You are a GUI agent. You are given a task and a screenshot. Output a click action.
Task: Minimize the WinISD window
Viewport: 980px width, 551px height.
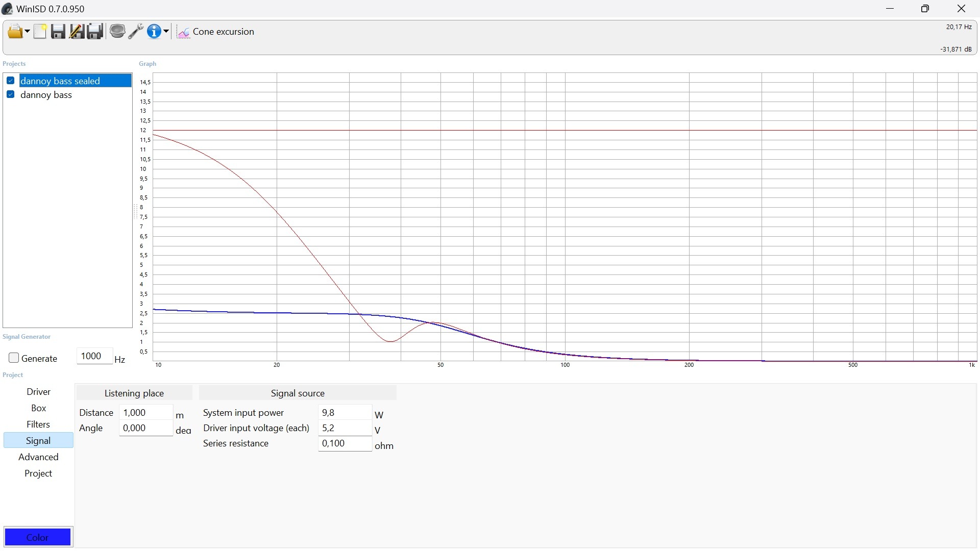[890, 9]
